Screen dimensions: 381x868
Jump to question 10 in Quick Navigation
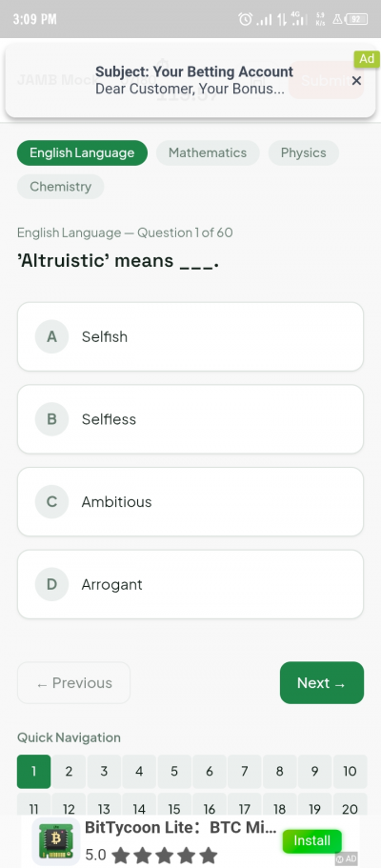[350, 771]
